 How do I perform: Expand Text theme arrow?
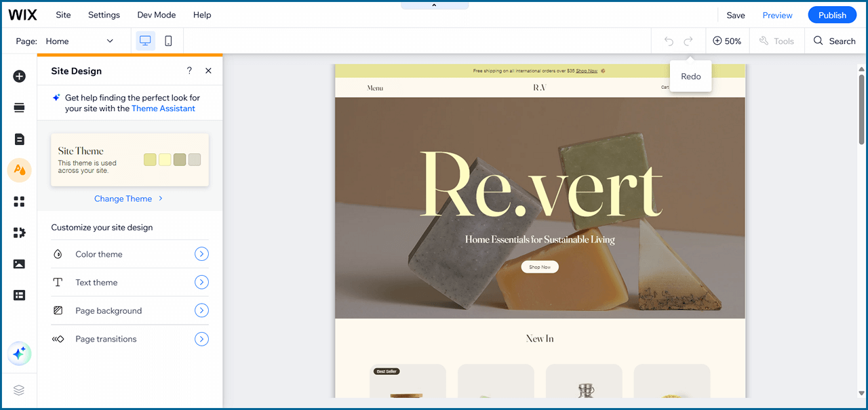201,283
